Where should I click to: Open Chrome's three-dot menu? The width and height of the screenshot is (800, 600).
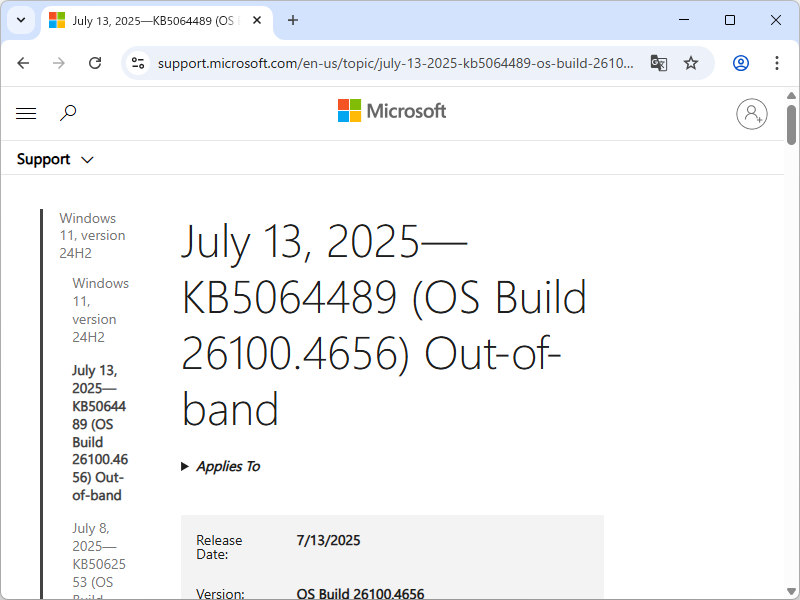pos(777,62)
